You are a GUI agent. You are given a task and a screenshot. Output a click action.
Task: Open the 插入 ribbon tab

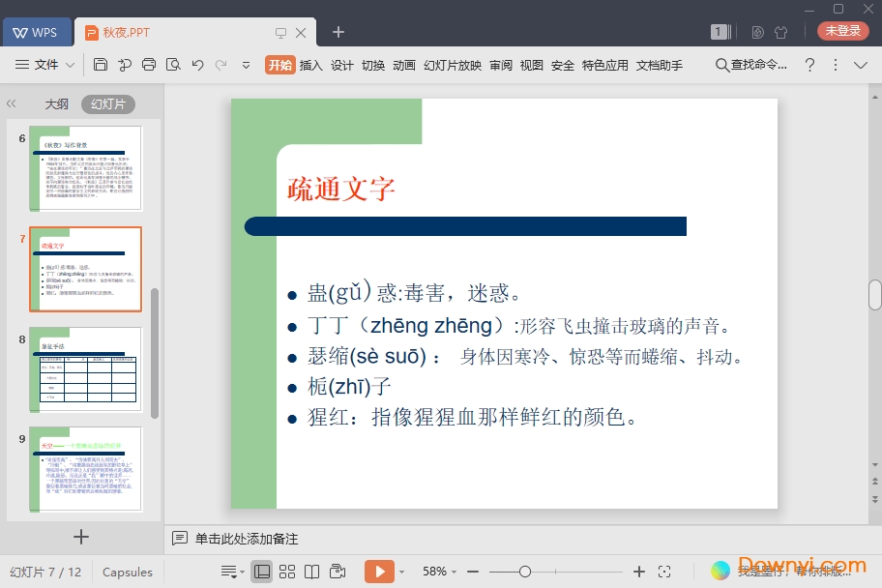310,65
